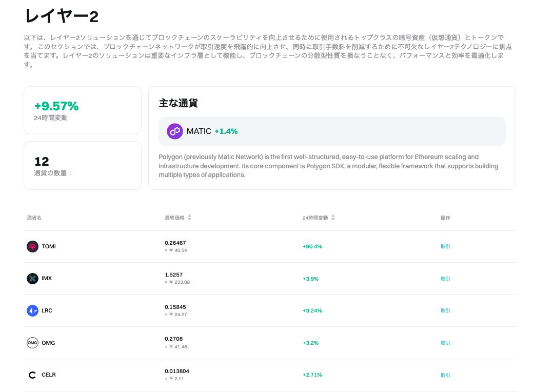Click the MATIC +1.4% change value
Image resolution: width=553 pixels, height=392 pixels.
[226, 131]
